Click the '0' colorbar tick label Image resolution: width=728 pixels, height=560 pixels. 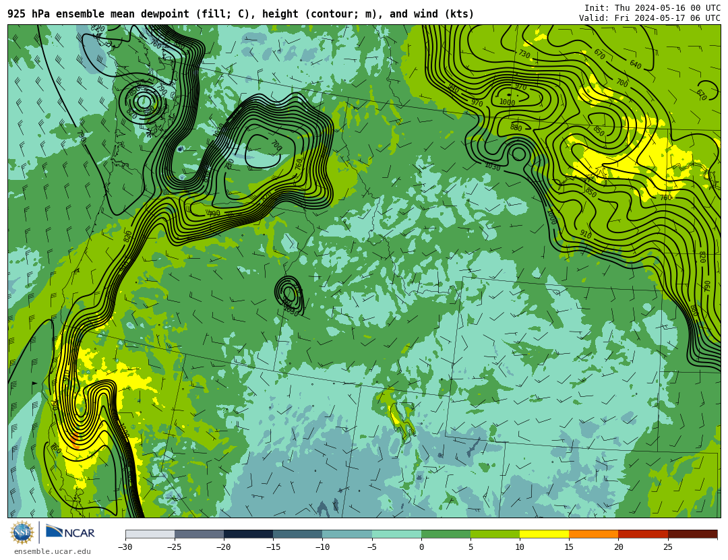(x=421, y=547)
